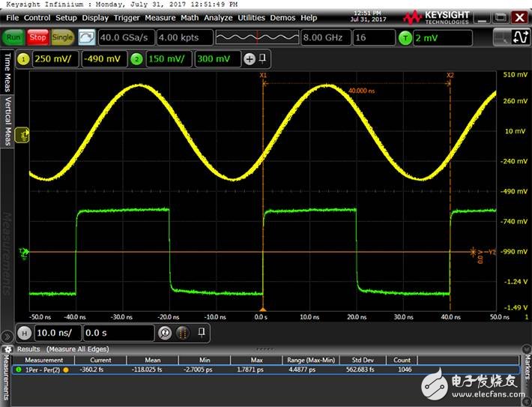532x407 pixels.
Task: Click the horizontal position 0.0 s field
Action: [118, 333]
